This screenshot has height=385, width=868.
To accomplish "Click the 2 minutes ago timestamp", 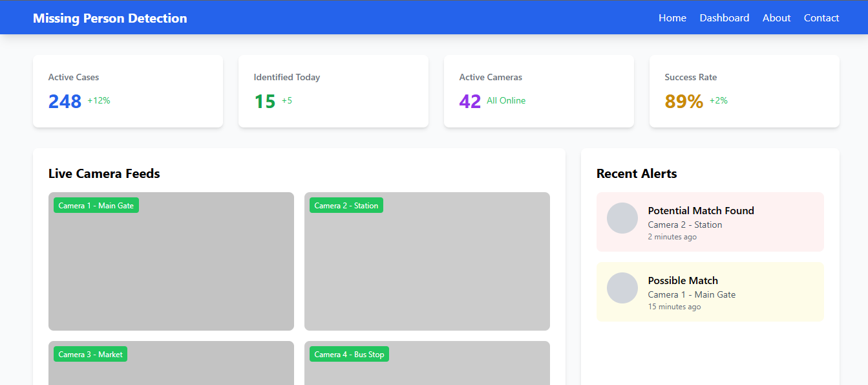I will point(672,237).
